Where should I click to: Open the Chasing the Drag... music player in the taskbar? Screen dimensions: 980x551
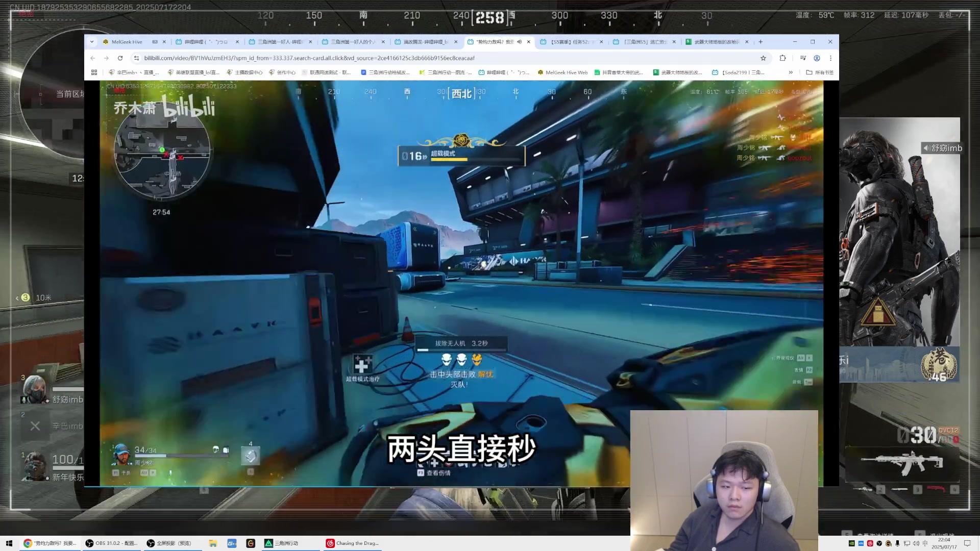point(353,543)
